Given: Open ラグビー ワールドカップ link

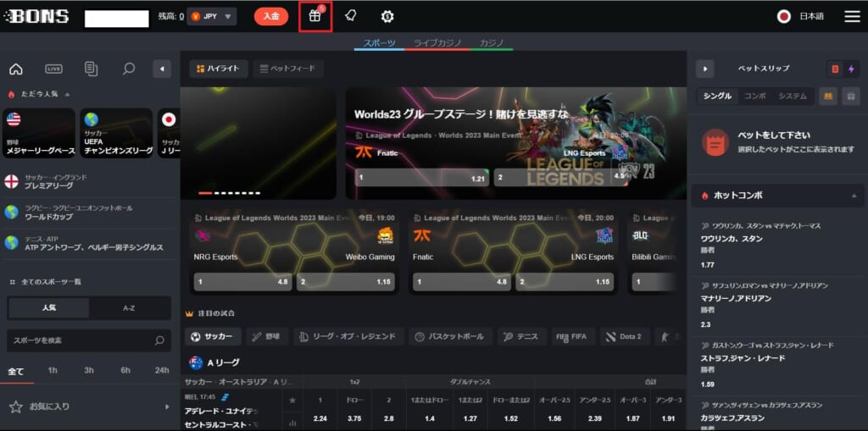Looking at the screenshot, I should click(90, 213).
